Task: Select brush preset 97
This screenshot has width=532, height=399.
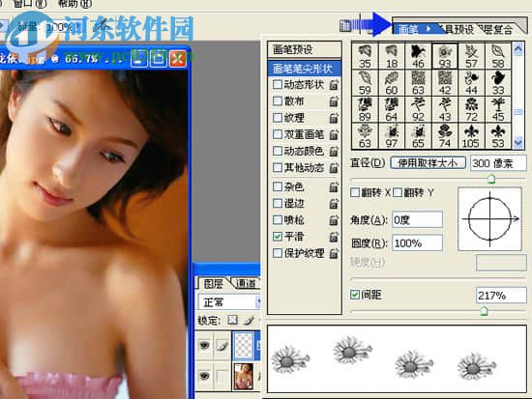Action: coord(392,135)
